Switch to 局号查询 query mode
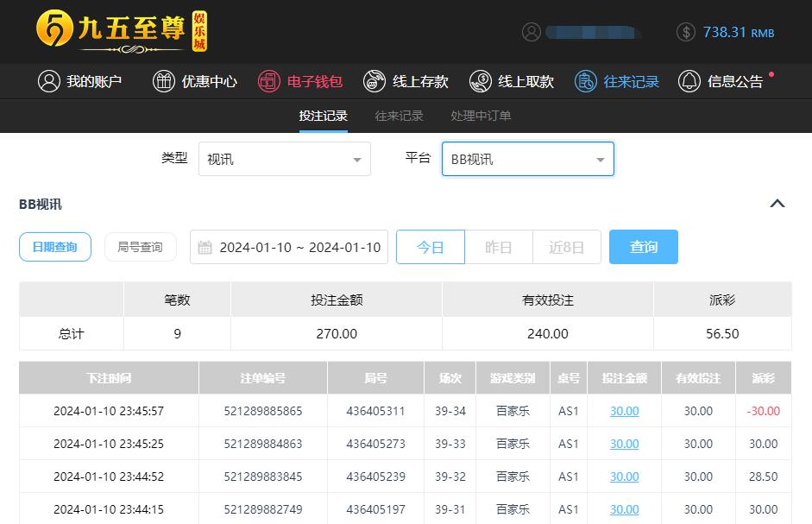This screenshot has height=524, width=812. 140,247
